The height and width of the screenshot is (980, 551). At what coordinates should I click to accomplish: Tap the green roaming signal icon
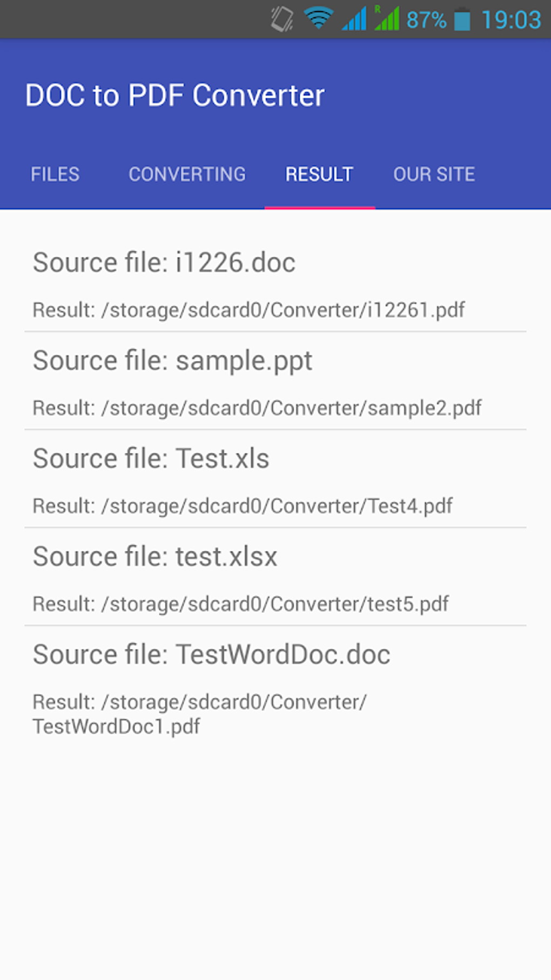pos(387,18)
